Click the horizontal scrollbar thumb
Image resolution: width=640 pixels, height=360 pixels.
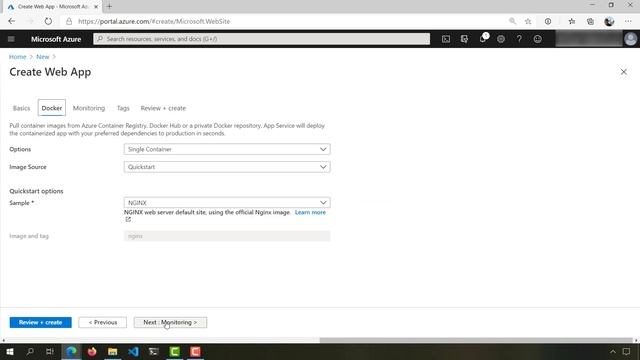(476, 340)
